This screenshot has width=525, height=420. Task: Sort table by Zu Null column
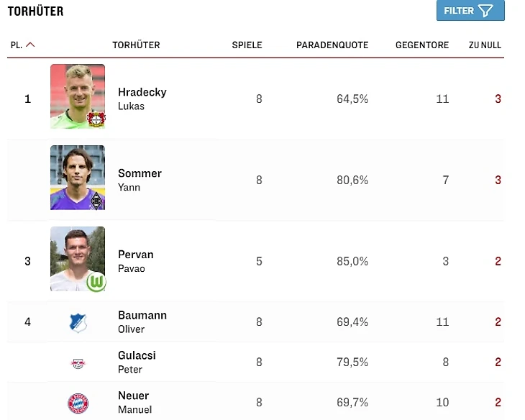click(x=485, y=45)
